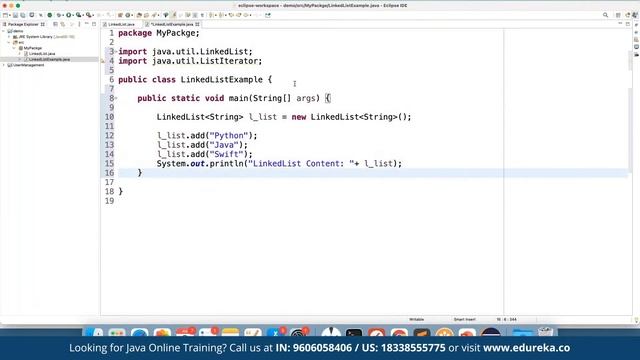Switch to the LinkedList.java editor tab
This screenshot has height=360, width=640.
[x=121, y=24]
